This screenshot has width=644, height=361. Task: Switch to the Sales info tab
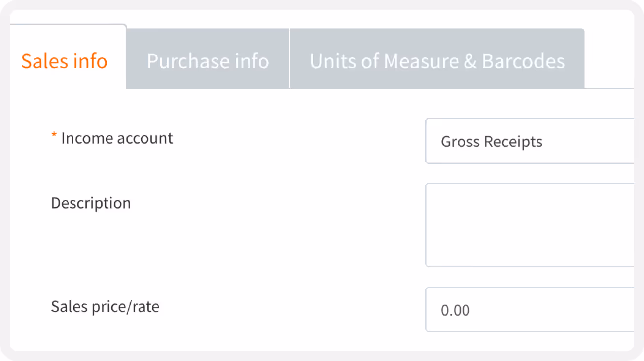pyautogui.click(x=64, y=61)
